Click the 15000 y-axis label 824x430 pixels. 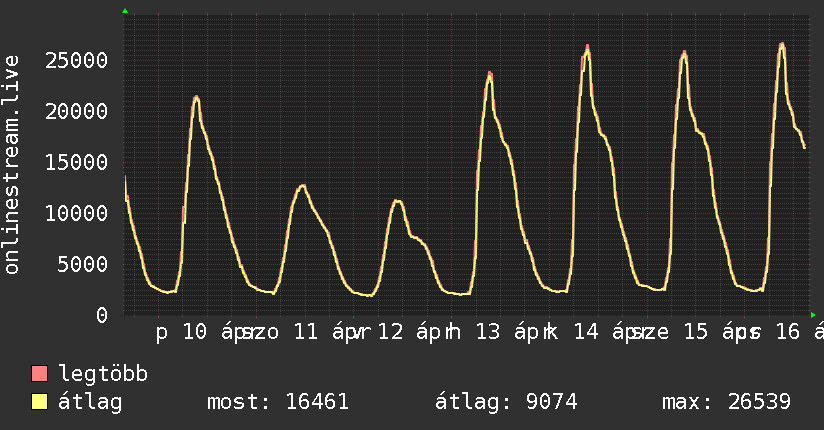pyautogui.click(x=76, y=162)
